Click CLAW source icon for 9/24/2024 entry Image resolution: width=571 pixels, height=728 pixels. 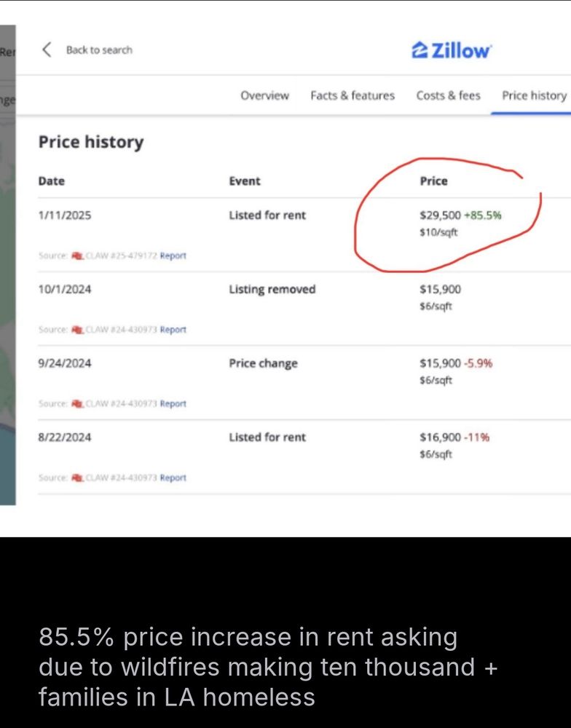(77, 404)
